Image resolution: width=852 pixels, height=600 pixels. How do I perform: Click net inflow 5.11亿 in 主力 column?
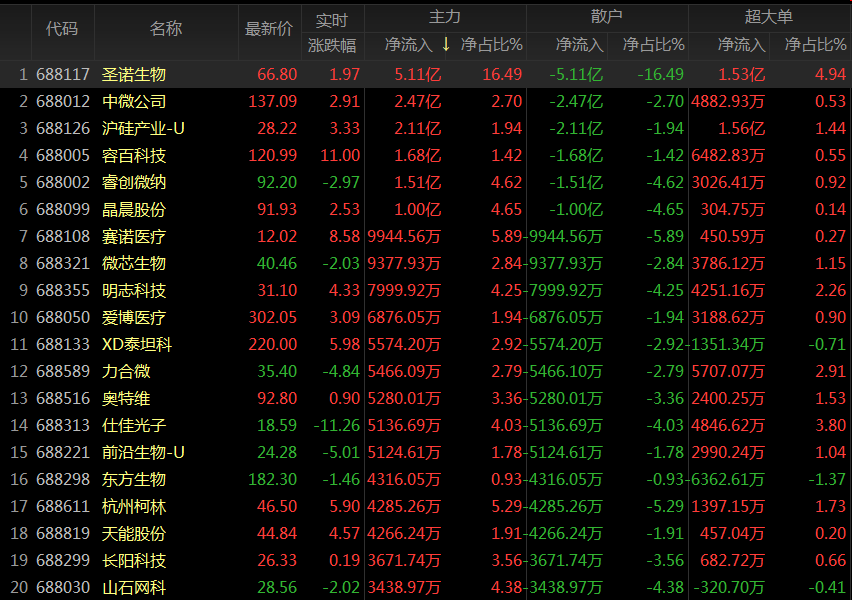point(417,74)
